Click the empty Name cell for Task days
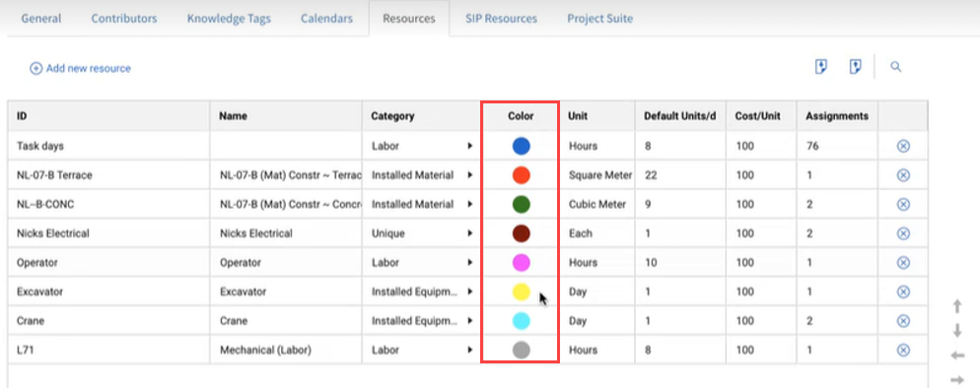 [286, 146]
